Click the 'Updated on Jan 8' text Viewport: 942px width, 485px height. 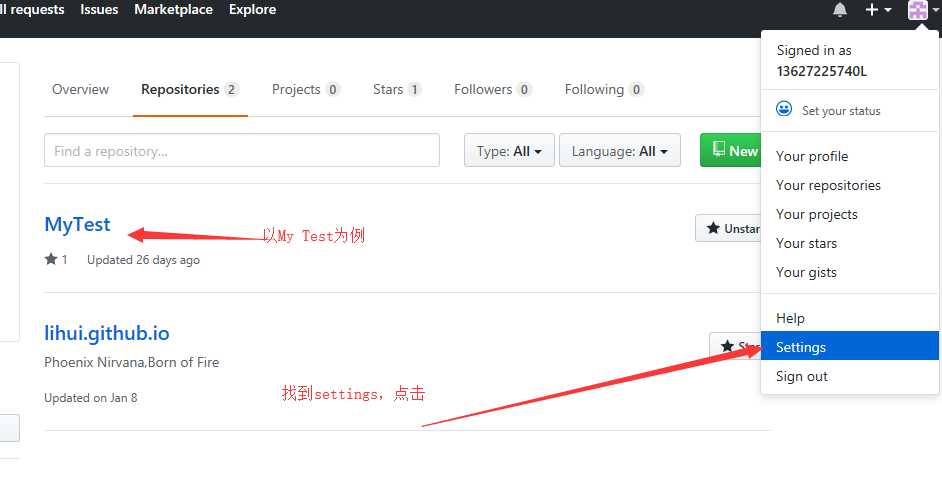pyautogui.click(x=91, y=397)
